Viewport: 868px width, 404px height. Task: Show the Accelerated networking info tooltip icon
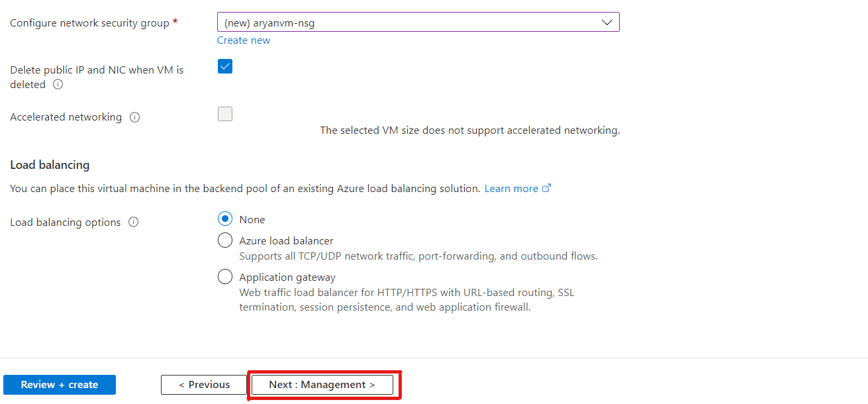click(135, 117)
